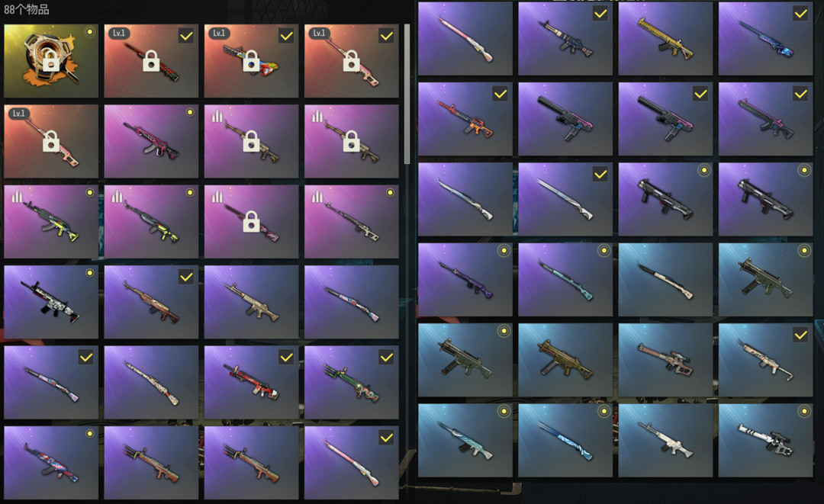Toggle checkmark on the cyan-blue rifle tile

tap(800, 13)
